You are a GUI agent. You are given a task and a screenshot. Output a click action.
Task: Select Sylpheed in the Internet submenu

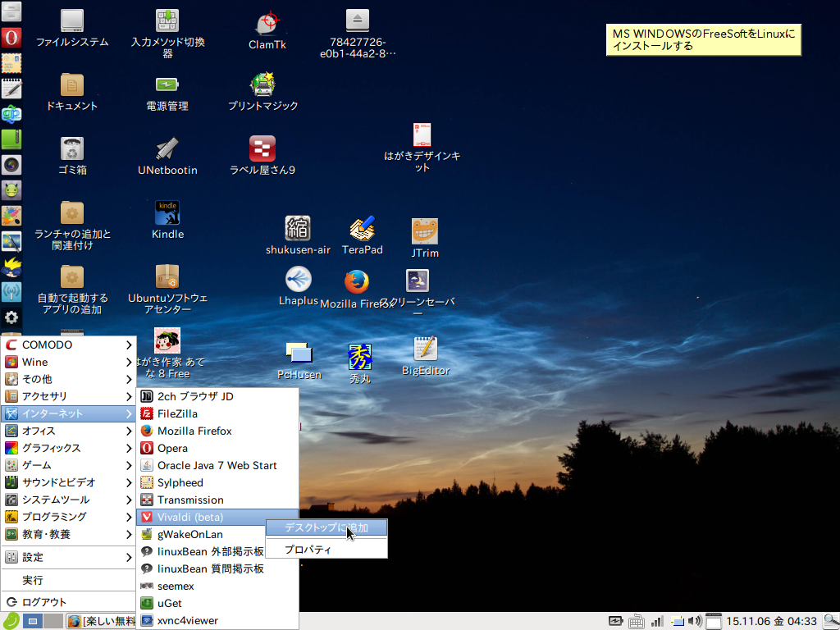217,482
